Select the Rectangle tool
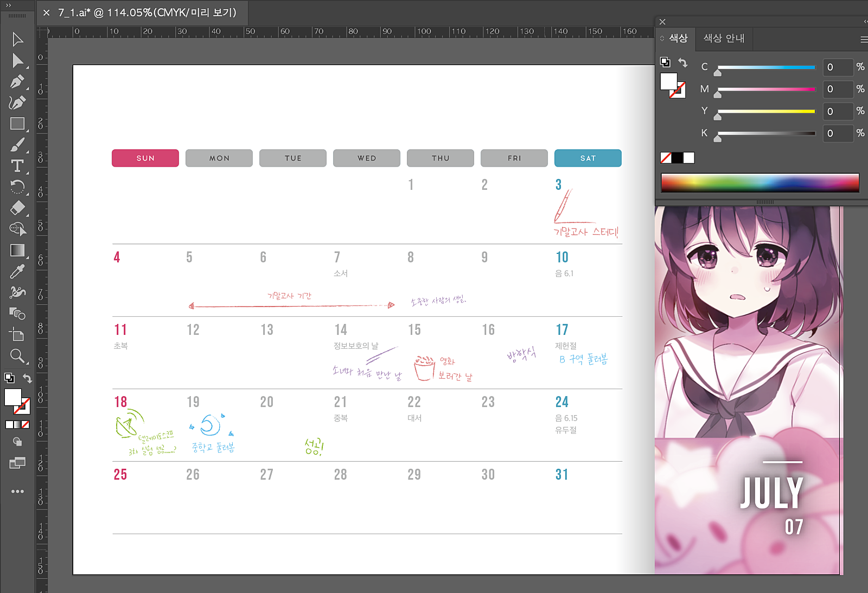The width and height of the screenshot is (868, 593). coord(17,124)
